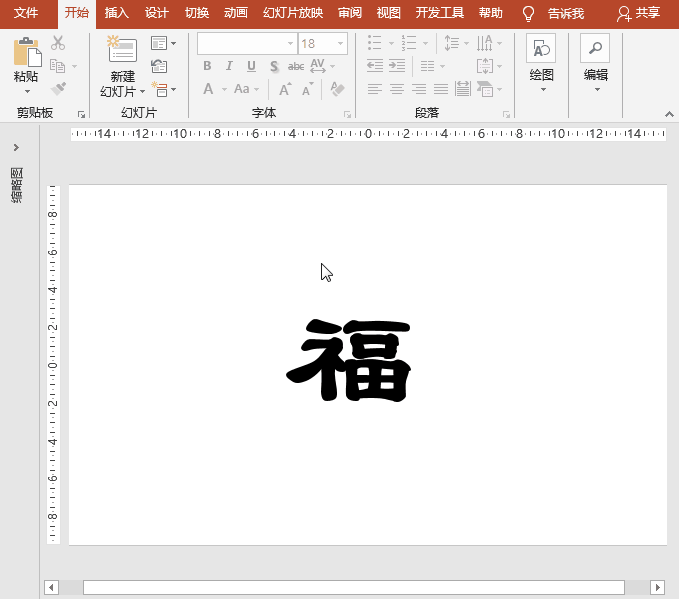The height and width of the screenshot is (599, 679).
Task: Expand the Paste options arrow
Action: 27,91
